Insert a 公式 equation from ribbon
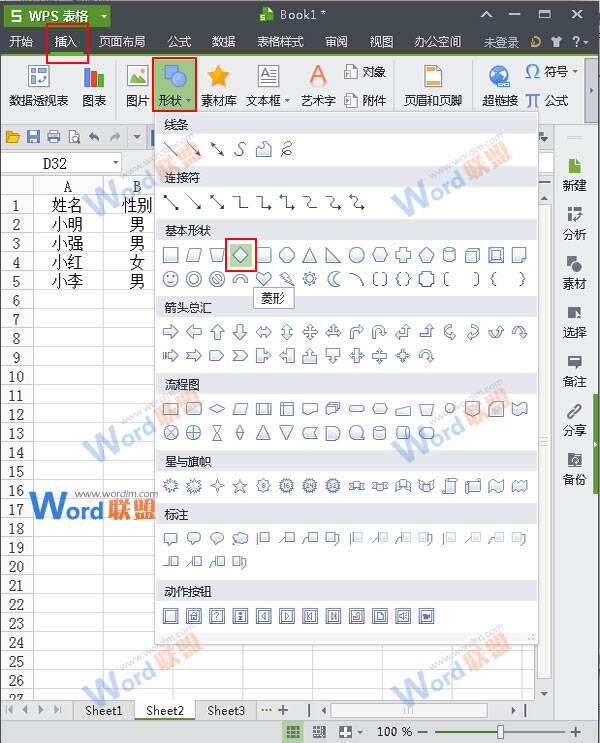Image resolution: width=600 pixels, height=743 pixels. tap(547, 100)
